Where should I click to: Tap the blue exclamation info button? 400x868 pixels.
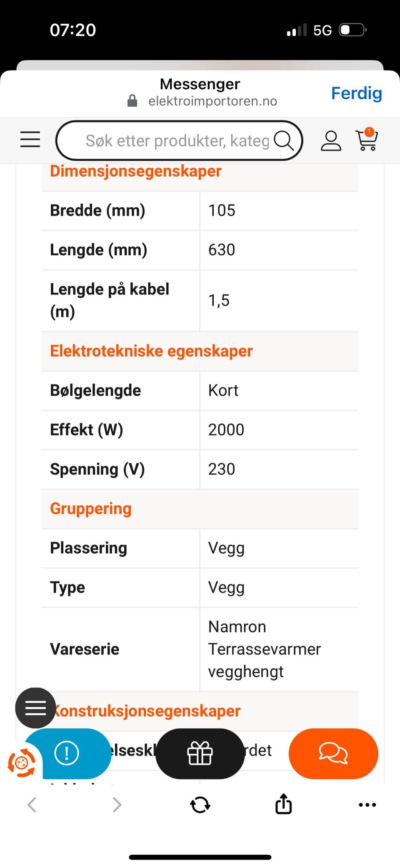coord(67,753)
